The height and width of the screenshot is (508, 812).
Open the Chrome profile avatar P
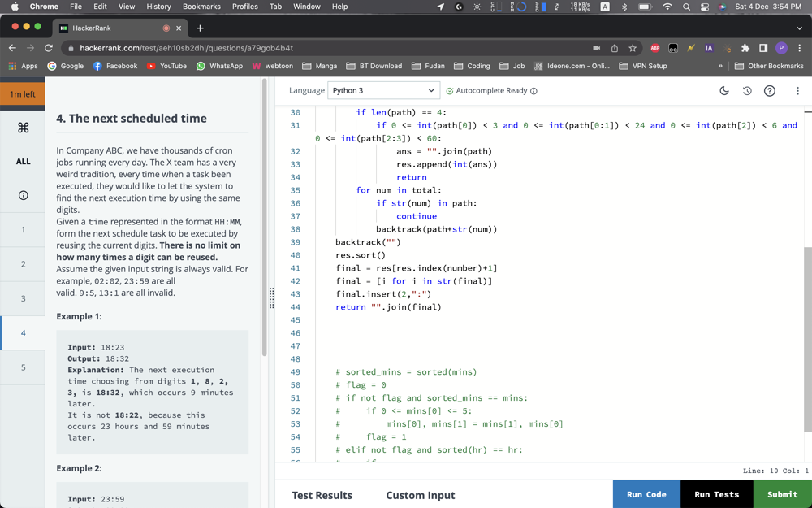[x=781, y=48]
